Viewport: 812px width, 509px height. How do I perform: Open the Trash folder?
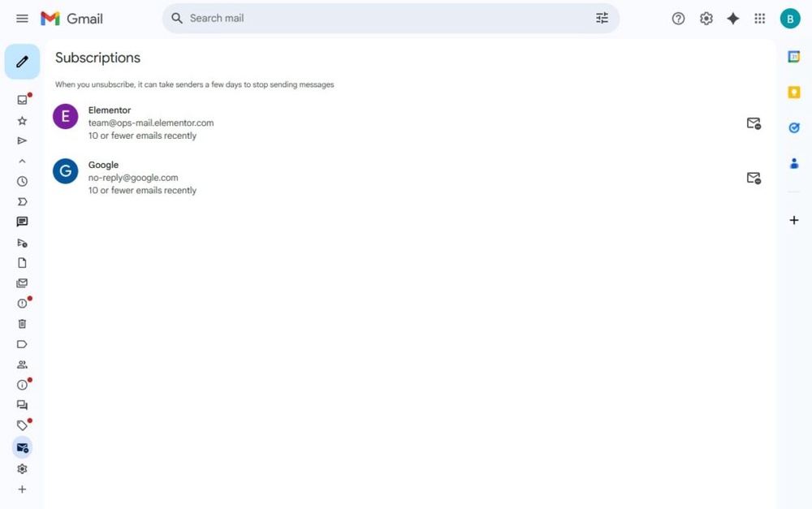22,323
